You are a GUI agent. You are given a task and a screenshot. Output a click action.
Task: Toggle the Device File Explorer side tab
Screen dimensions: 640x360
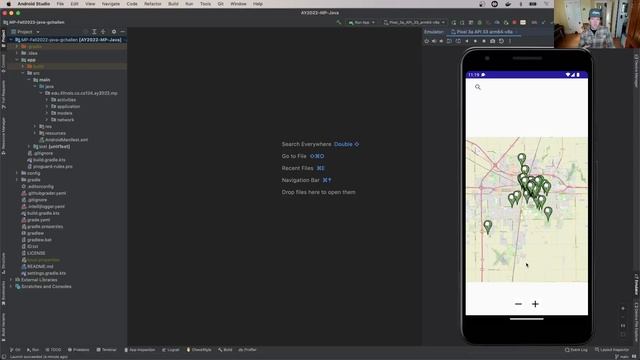pos(636,322)
